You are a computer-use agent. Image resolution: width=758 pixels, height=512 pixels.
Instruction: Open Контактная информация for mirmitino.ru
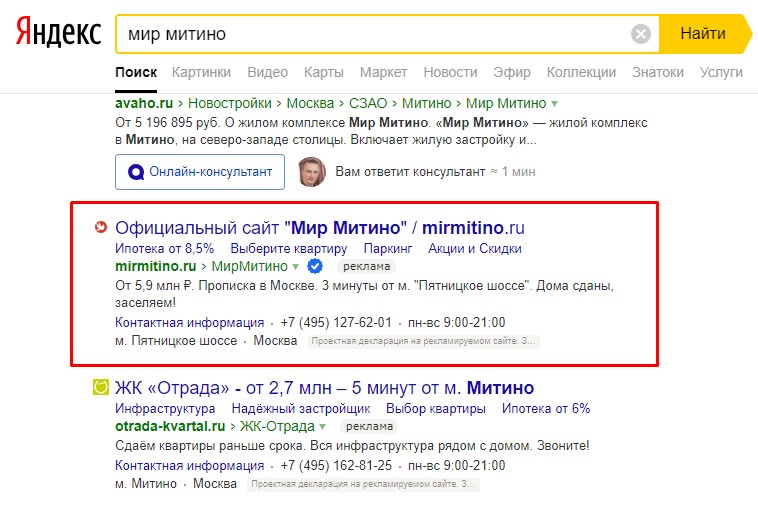(189, 322)
